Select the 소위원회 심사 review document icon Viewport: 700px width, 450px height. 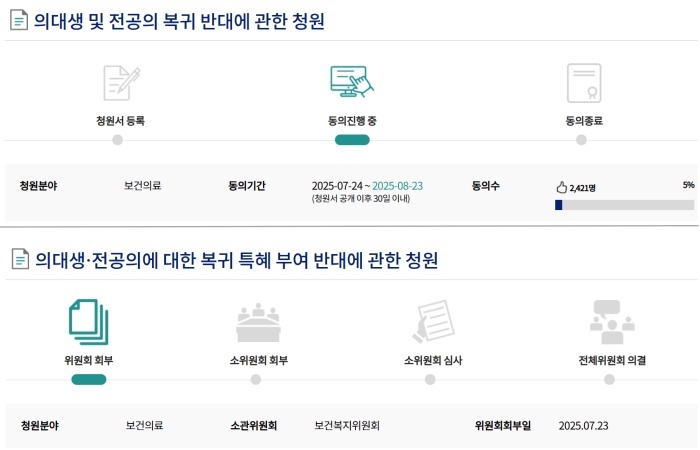tap(433, 321)
